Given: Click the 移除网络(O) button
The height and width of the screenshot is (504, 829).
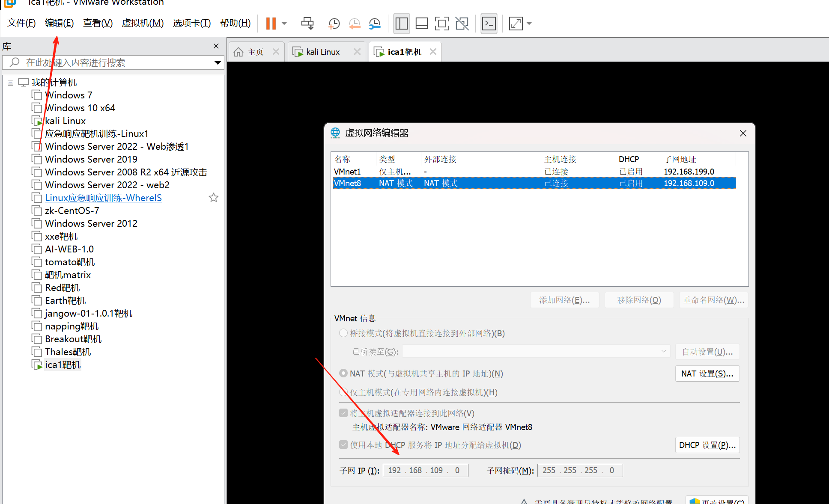Looking at the screenshot, I should 639,300.
